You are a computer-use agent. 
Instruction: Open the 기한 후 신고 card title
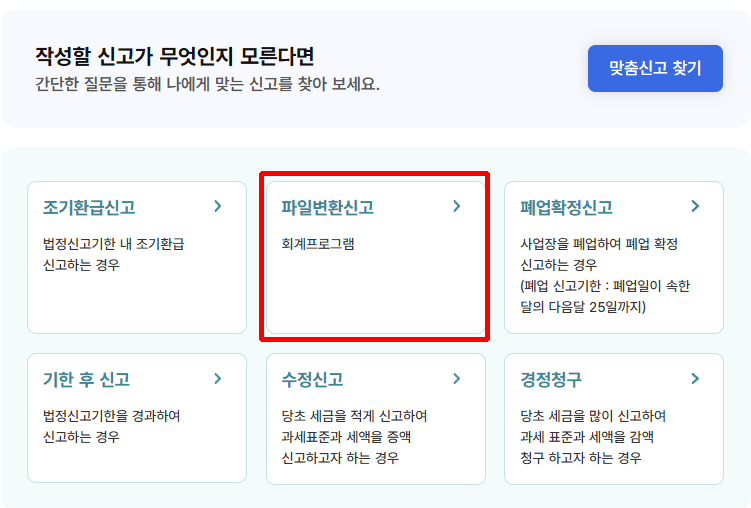[x=87, y=380]
